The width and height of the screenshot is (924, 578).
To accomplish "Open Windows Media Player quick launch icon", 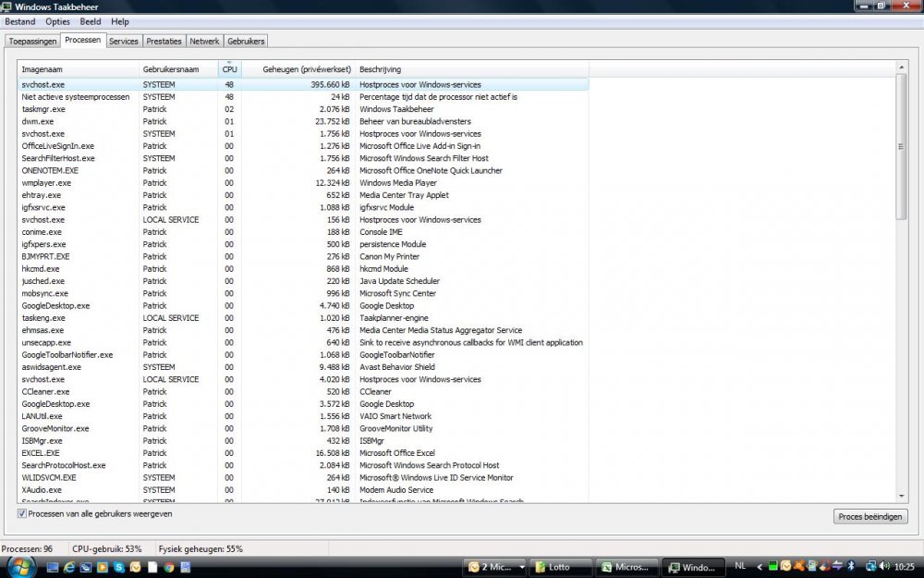I will point(103,567).
